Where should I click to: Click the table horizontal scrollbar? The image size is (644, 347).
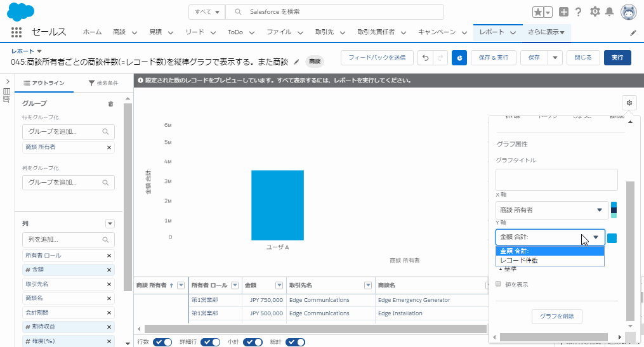315,329
